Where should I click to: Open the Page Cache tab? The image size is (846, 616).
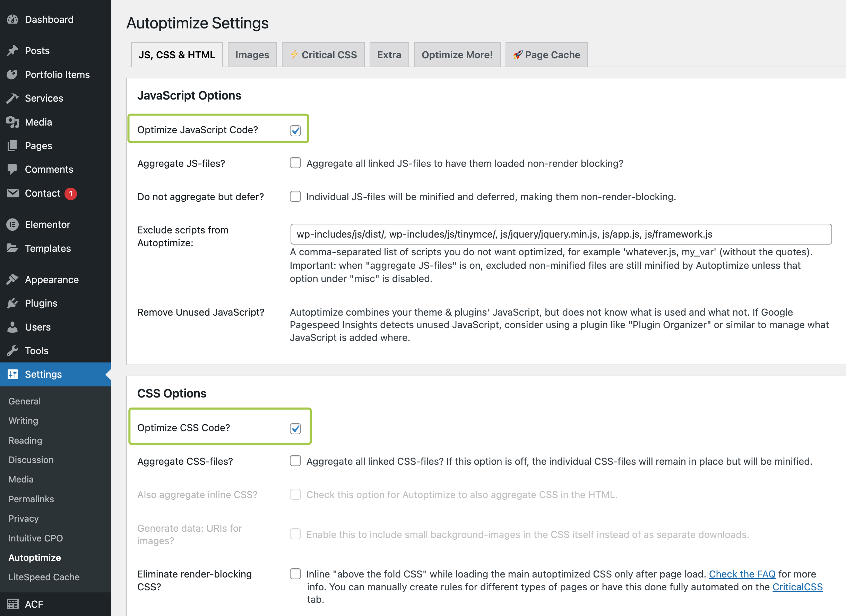(546, 55)
